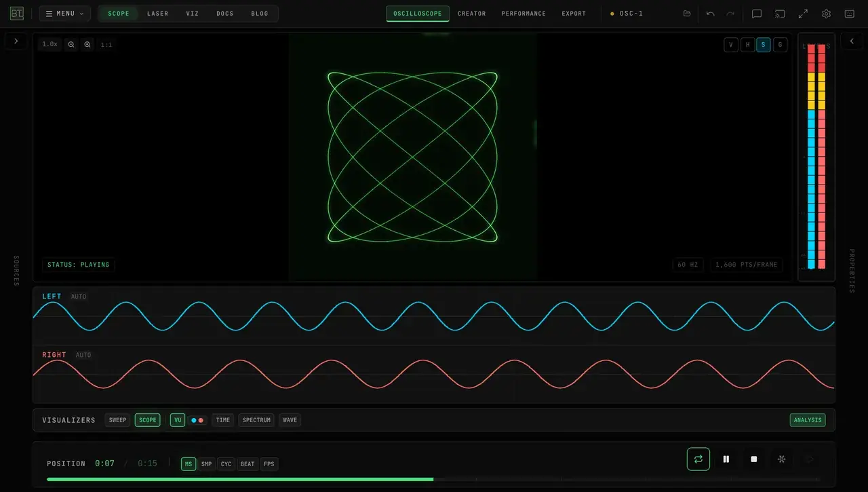
Task: Switch to Performance mode tab
Action: [x=524, y=14]
